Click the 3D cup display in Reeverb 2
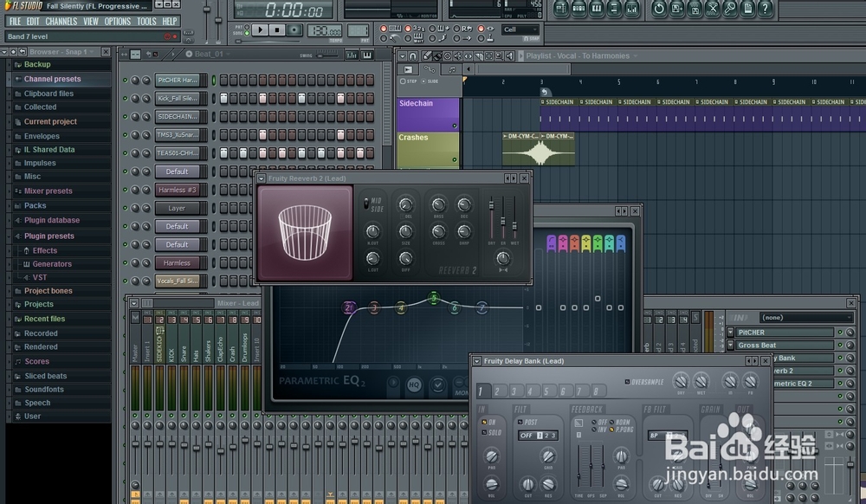The width and height of the screenshot is (866, 504). point(305,233)
